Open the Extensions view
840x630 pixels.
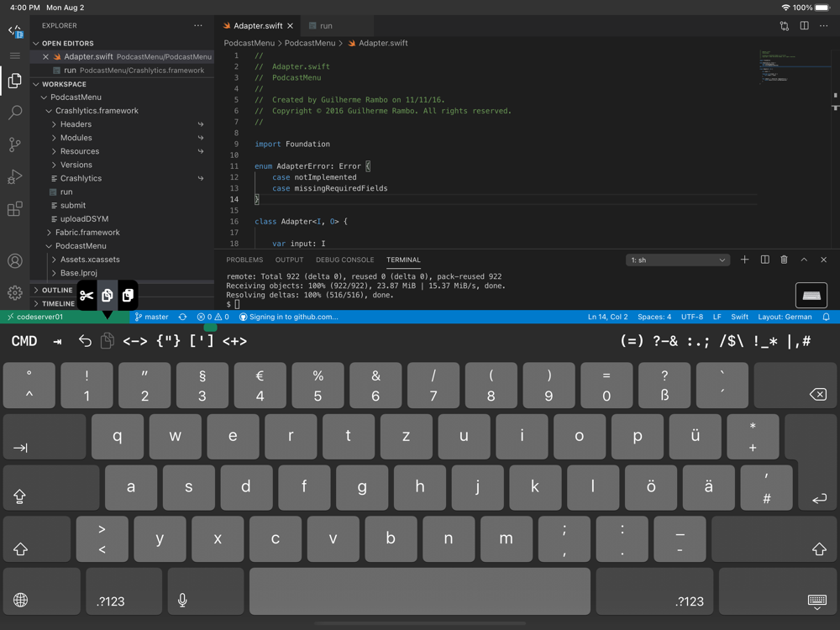(15, 208)
